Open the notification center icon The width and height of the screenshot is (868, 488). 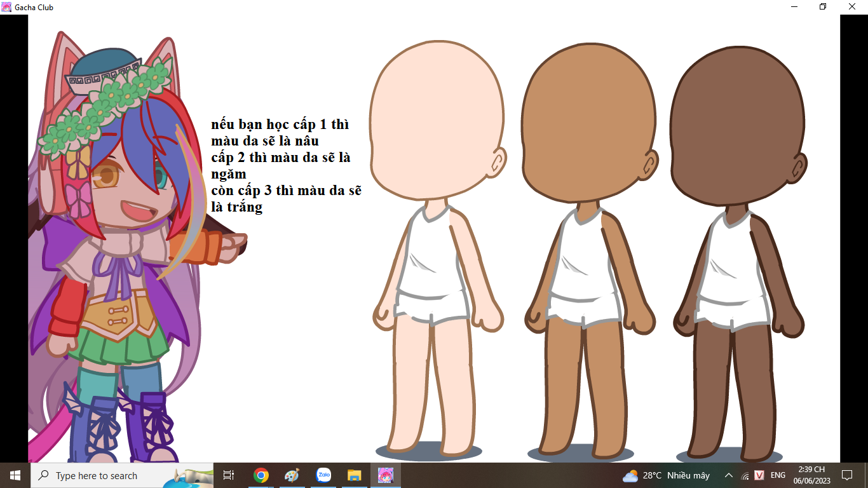pyautogui.click(x=846, y=475)
